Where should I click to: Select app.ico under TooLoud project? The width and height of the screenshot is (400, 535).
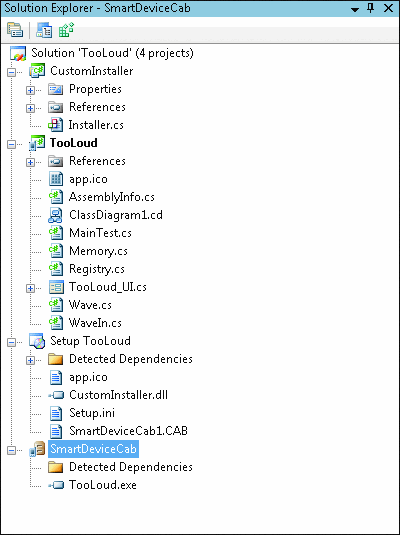tap(88, 179)
